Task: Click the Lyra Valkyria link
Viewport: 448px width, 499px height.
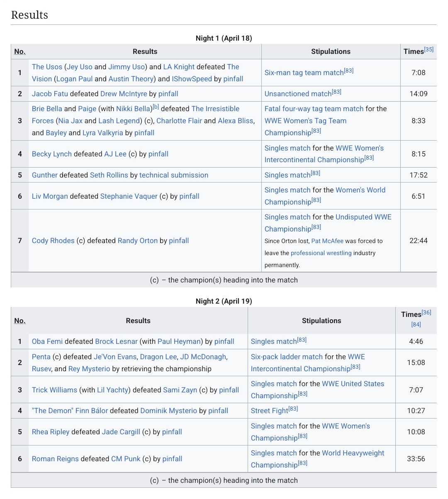Action: click(x=103, y=133)
